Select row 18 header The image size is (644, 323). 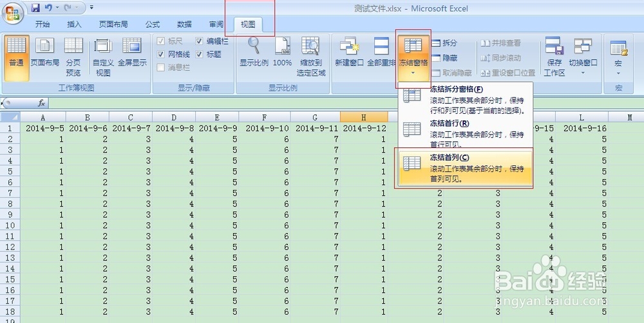point(10,311)
